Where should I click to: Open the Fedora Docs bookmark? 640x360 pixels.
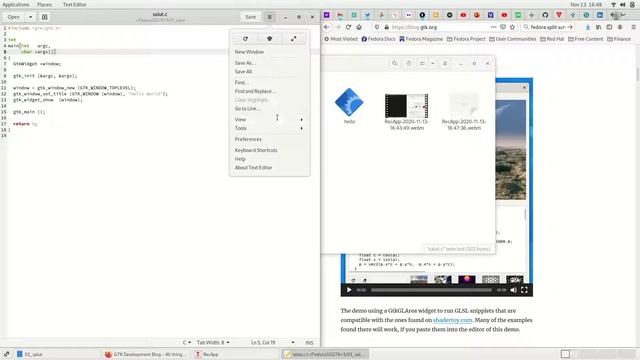click(x=378, y=39)
